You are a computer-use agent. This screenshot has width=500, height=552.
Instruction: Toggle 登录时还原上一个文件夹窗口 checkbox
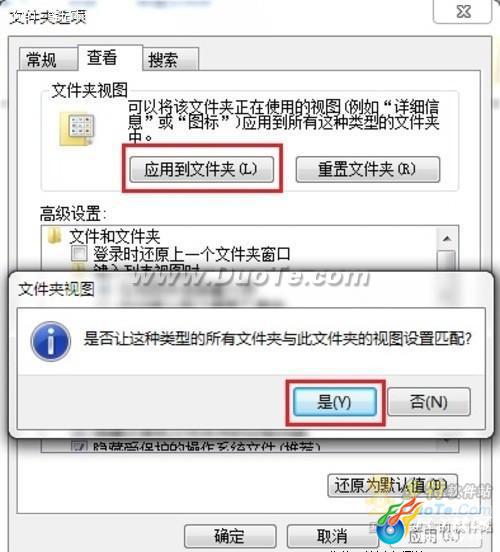79,253
